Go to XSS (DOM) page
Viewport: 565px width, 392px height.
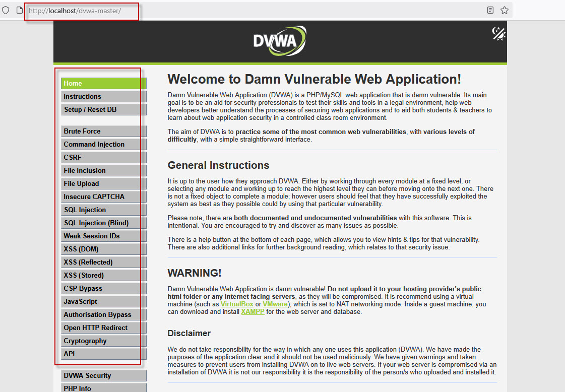click(104, 249)
